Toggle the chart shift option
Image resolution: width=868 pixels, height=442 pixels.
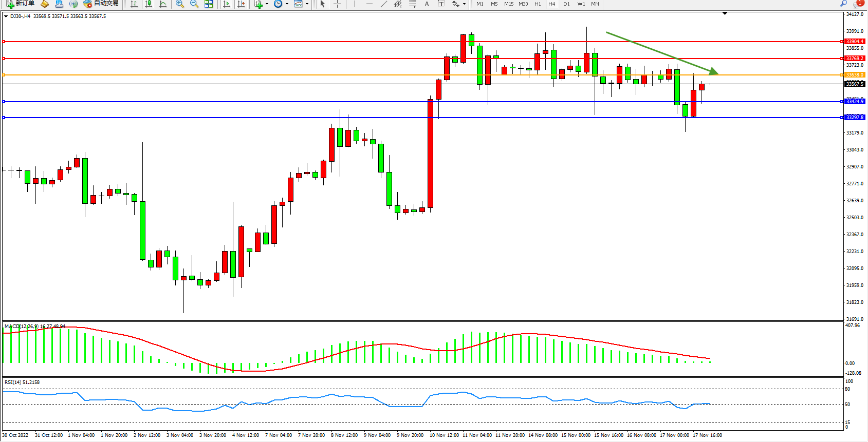tap(241, 4)
